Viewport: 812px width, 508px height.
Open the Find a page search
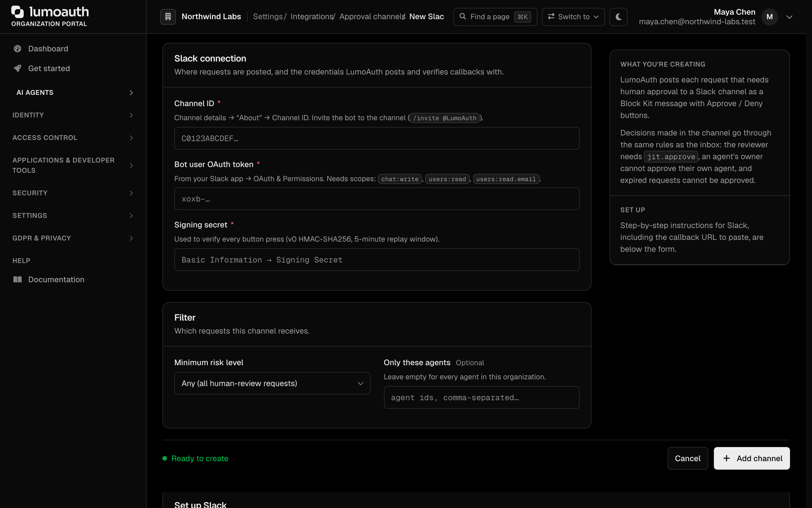495,17
